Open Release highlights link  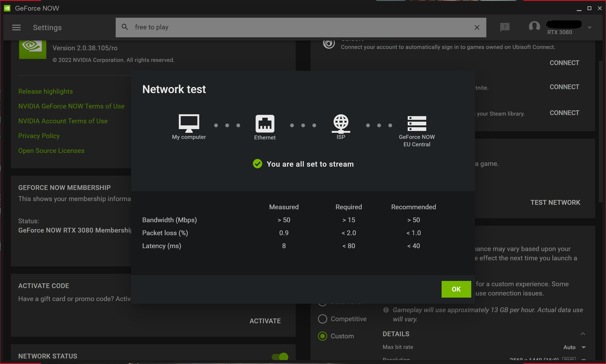[x=46, y=91]
